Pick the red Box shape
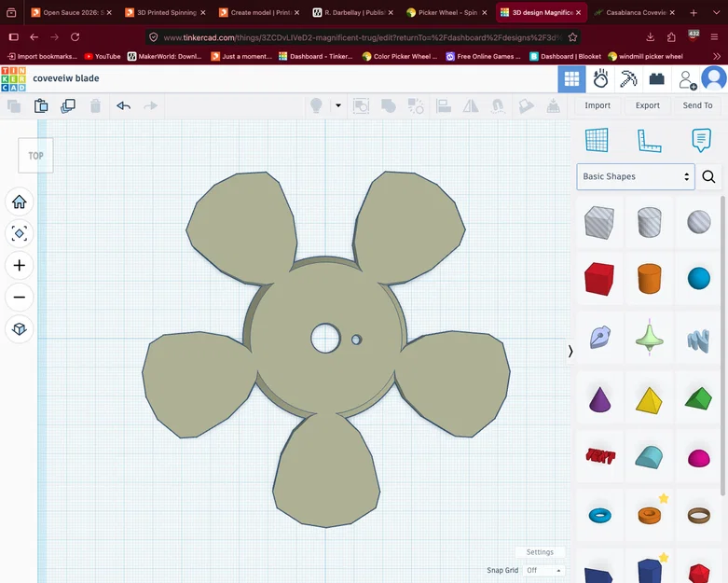 coord(599,279)
